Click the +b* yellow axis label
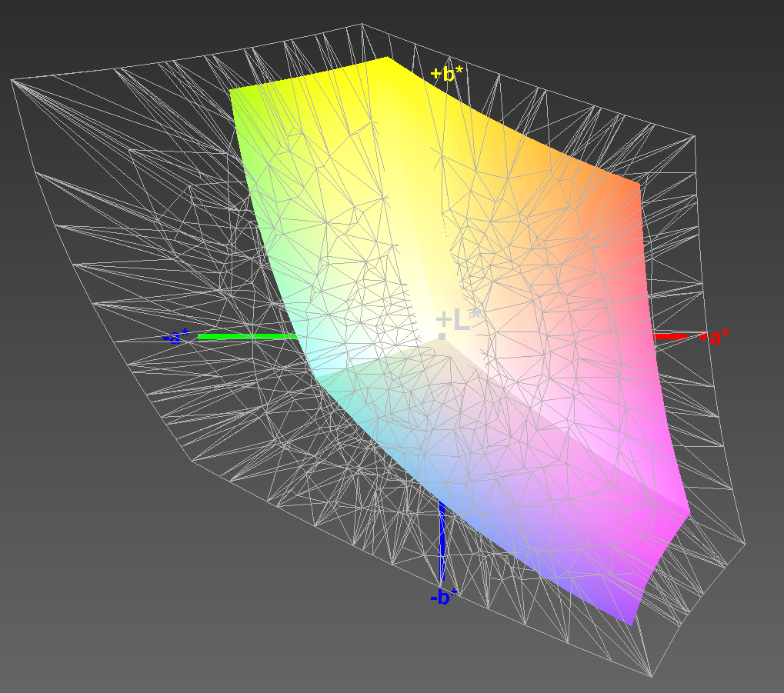 446,75
